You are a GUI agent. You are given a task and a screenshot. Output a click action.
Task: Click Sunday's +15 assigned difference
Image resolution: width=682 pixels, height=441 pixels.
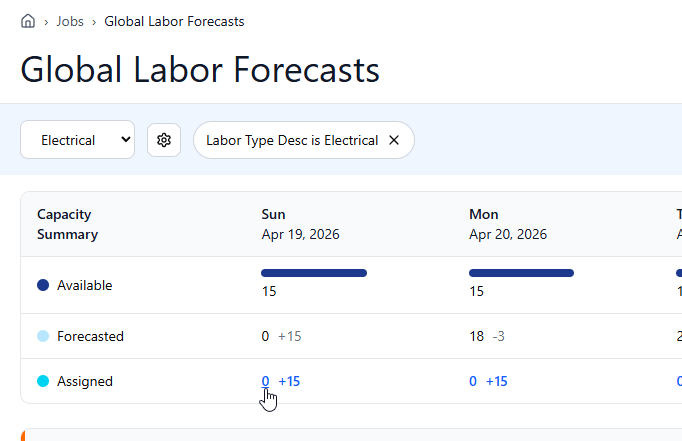tap(289, 381)
